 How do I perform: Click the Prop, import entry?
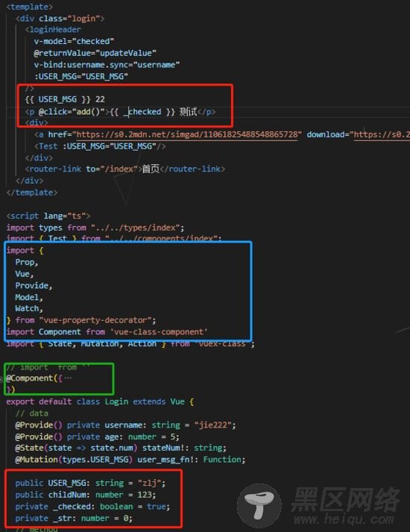(27, 262)
